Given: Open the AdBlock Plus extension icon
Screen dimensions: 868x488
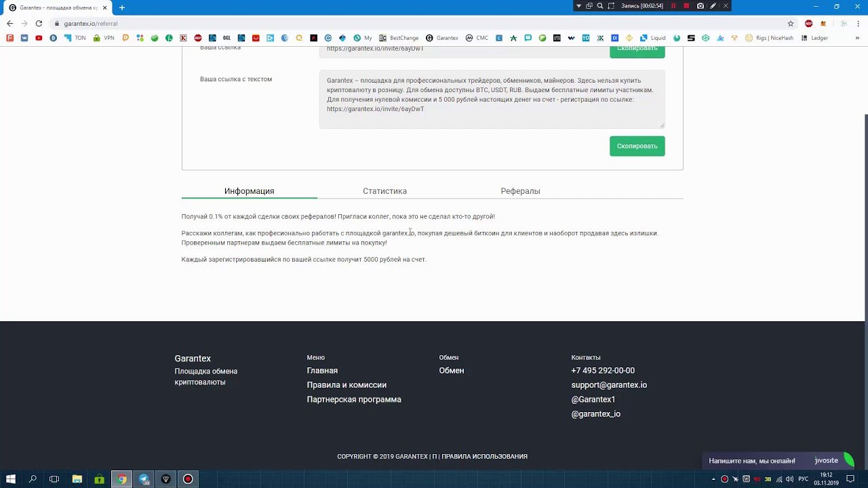Looking at the screenshot, I should point(809,24).
